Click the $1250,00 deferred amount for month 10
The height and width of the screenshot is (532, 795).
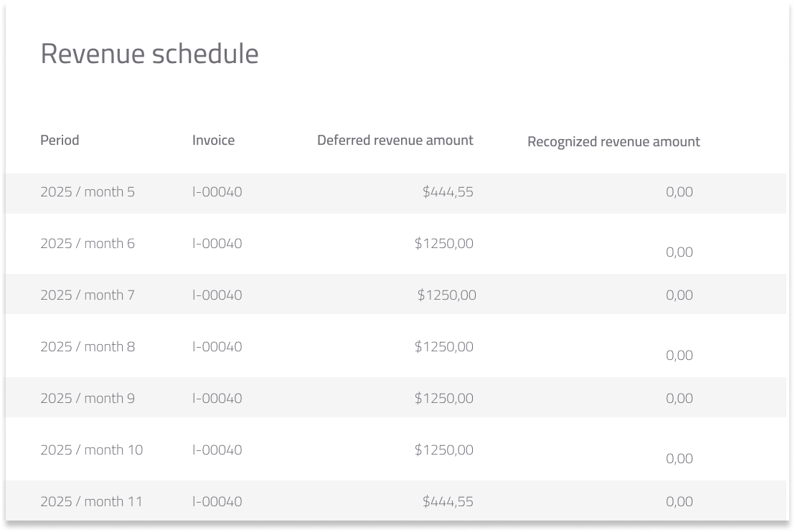(x=443, y=450)
